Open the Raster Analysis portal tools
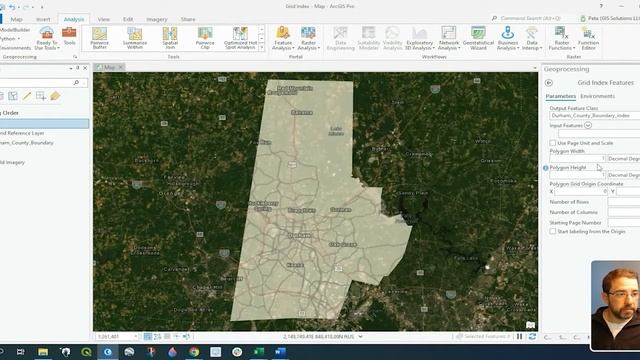Image resolution: width=640 pixels, height=360 pixels. point(308,38)
